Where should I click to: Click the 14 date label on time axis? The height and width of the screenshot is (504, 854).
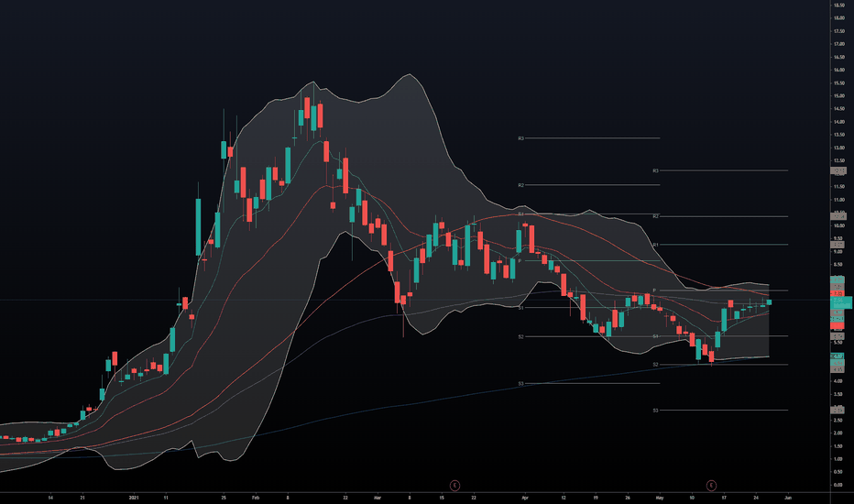(50, 498)
